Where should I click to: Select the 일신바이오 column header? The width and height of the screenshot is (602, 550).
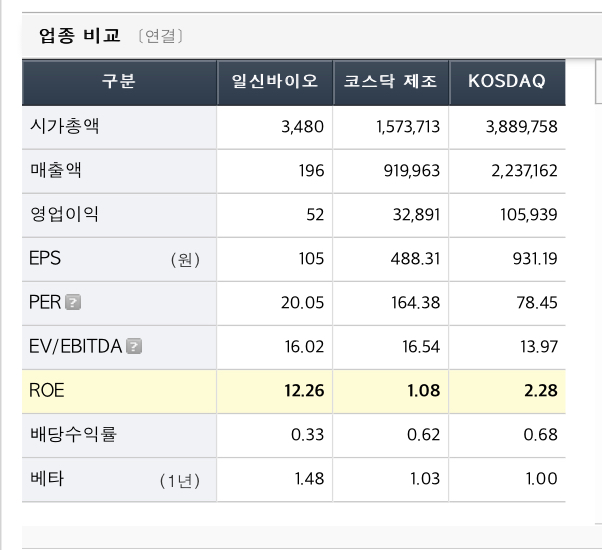275,81
